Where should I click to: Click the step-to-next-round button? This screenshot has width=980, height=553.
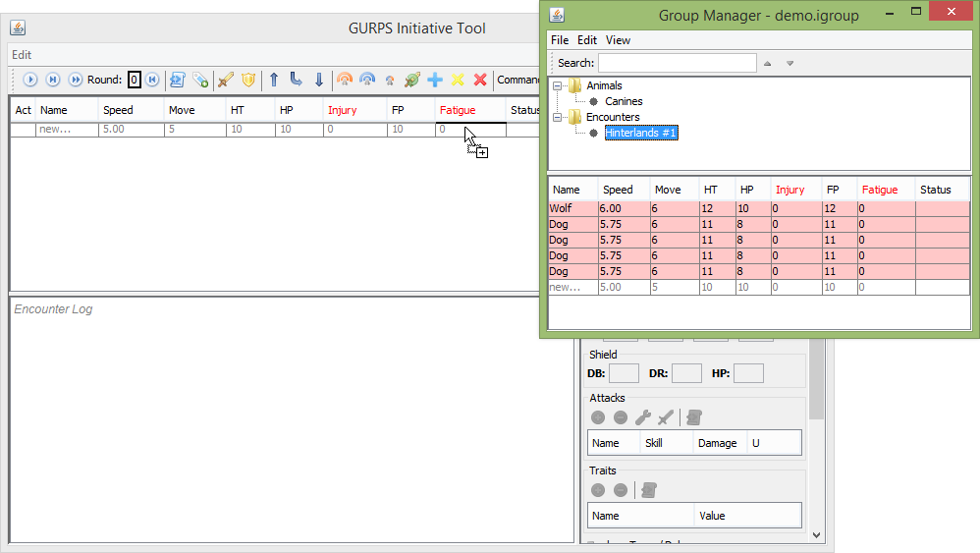coord(53,80)
